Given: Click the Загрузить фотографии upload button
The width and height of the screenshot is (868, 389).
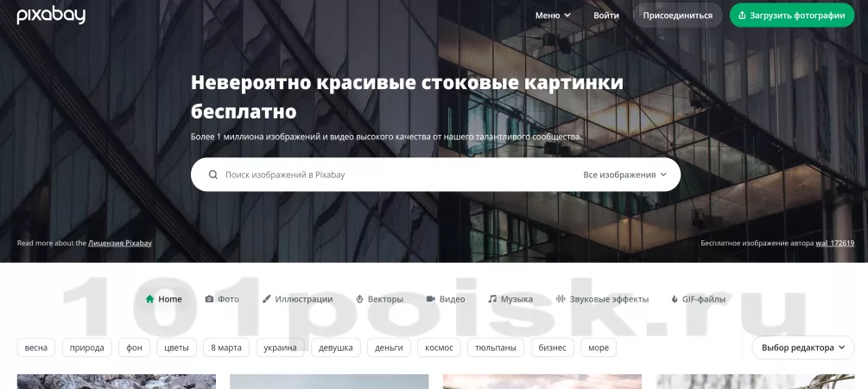Looking at the screenshot, I should pos(791,16).
